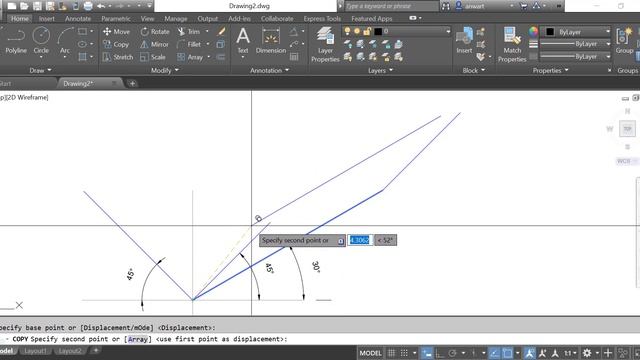The height and width of the screenshot is (360, 640).
Task: Open the annotation scale 1:1 dropdown
Action: [x=570, y=353]
